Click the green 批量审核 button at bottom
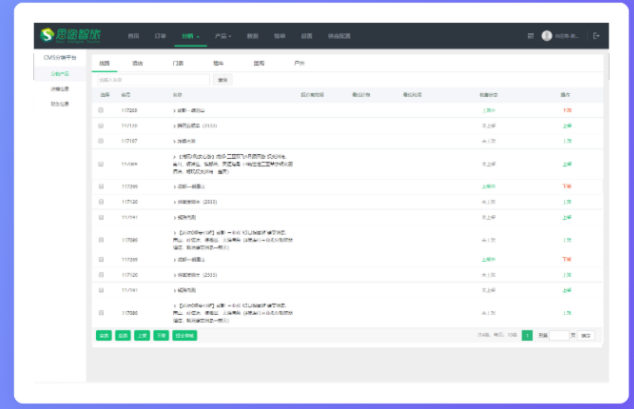 (x=184, y=336)
